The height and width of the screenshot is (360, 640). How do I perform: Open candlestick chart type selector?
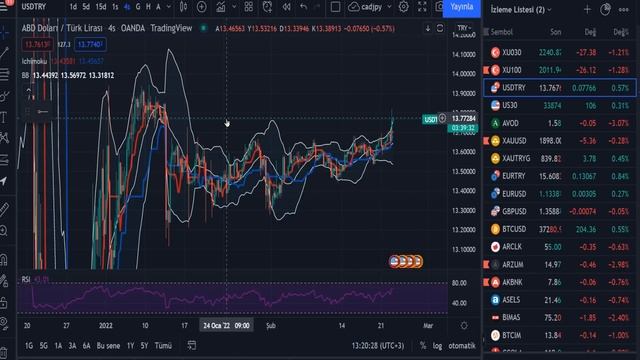183,7
